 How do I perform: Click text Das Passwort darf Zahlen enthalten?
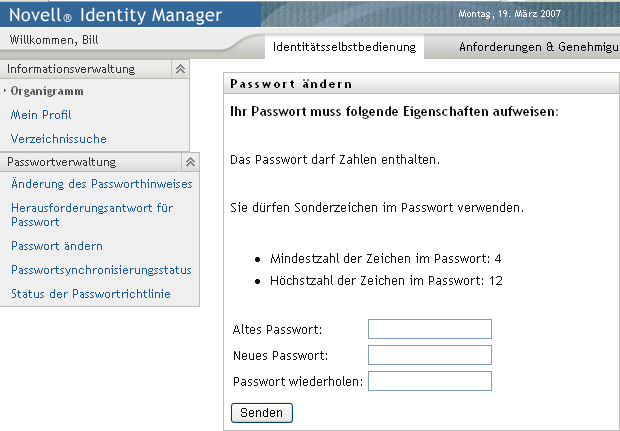coord(335,160)
